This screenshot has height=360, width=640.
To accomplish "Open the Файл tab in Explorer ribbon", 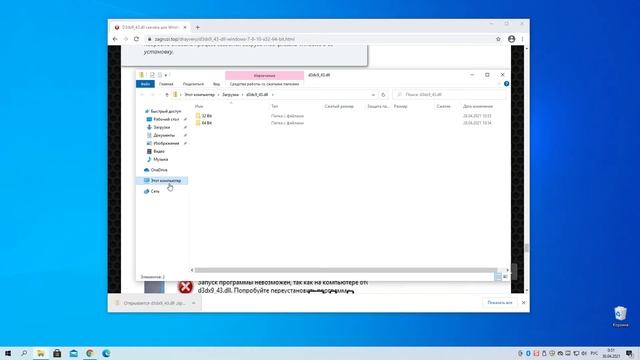I will pos(145,84).
